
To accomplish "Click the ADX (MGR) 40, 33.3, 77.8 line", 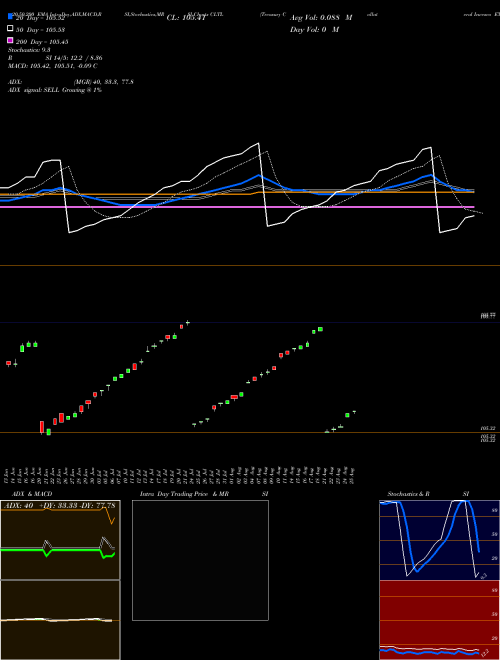I will (x=71, y=82).
